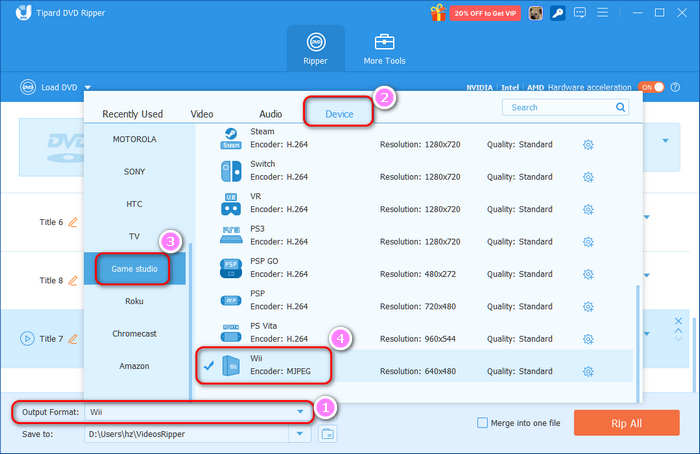
Task: Choose the PSP GO icon
Action: [x=231, y=268]
